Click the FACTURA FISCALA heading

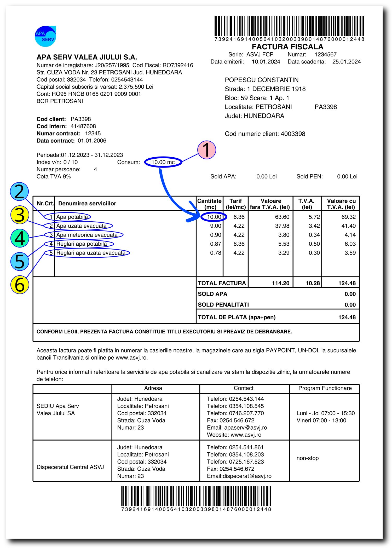tap(287, 47)
